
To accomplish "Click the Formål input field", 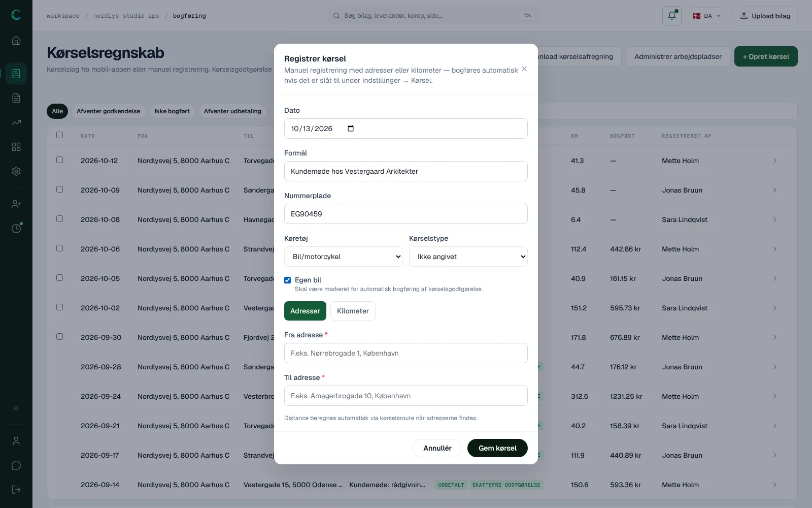I will click(x=406, y=171).
